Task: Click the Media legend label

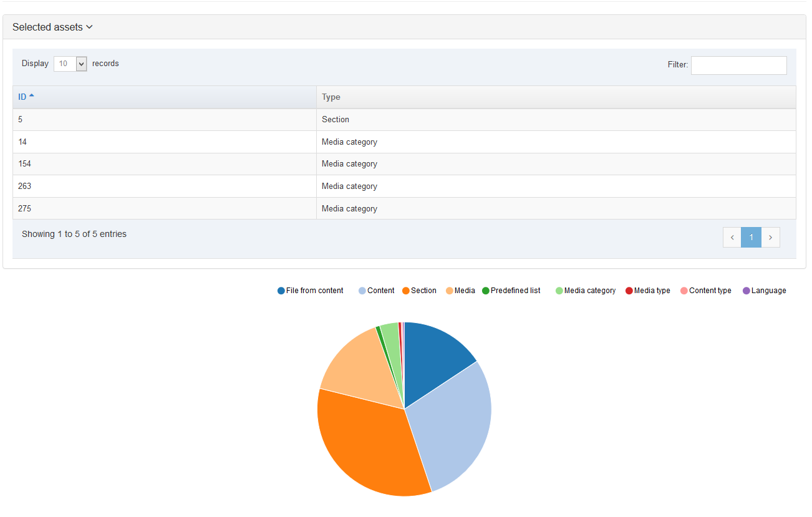Action: click(464, 291)
